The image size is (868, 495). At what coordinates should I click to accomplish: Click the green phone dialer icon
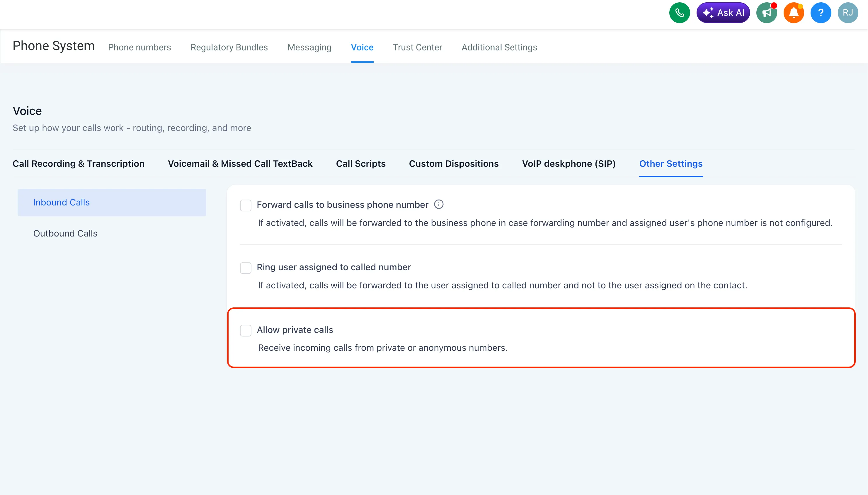[679, 13]
